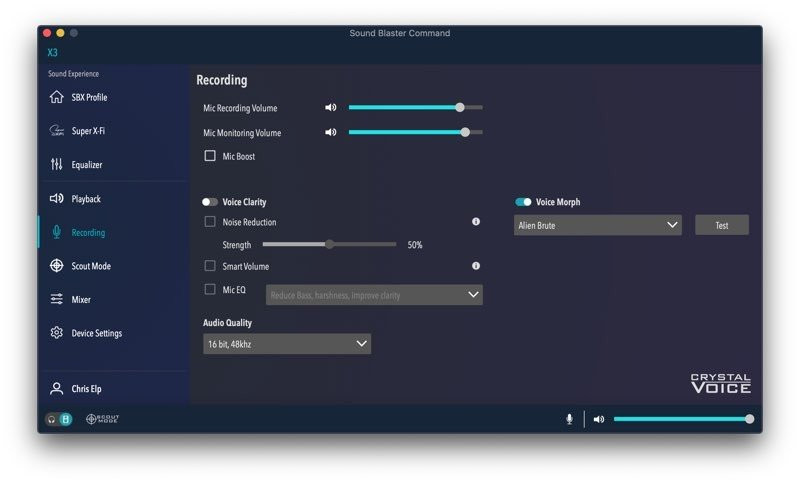Enable the Mic Boost checkbox
Viewport: 800px width, 483px height.
[210, 156]
